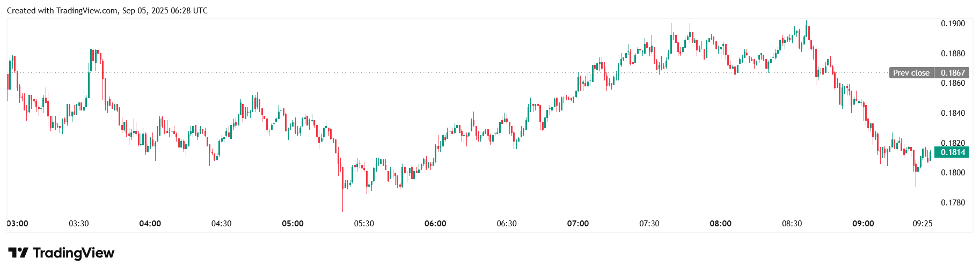This screenshot has height=273, width=980.
Task: Click the 09:25 time axis label
Action: coord(923,224)
